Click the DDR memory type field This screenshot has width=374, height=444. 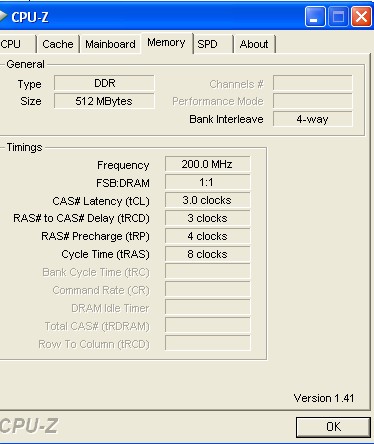click(104, 83)
